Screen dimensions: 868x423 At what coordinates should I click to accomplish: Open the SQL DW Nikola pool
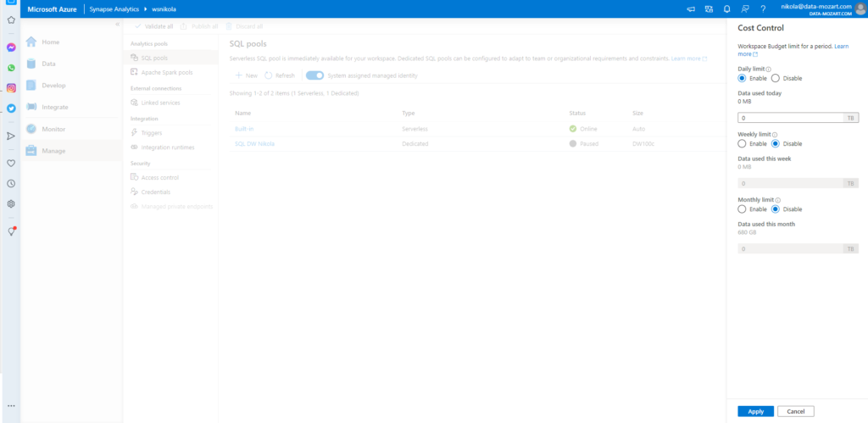[254, 143]
